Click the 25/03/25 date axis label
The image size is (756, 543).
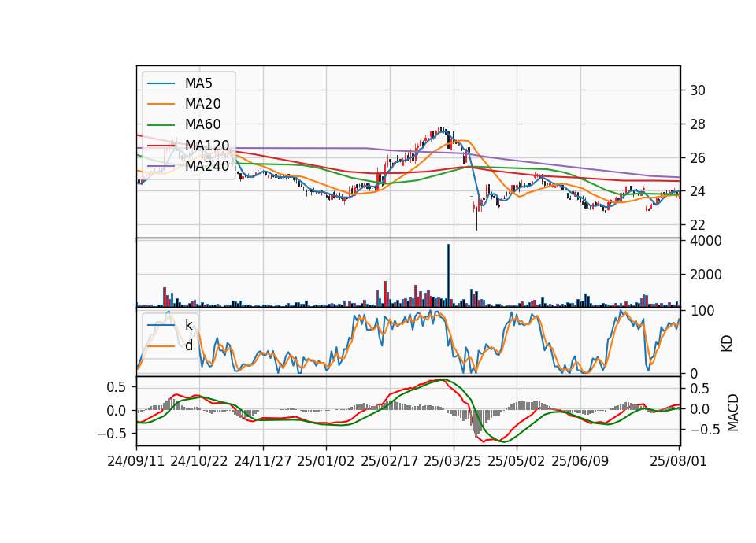click(453, 461)
